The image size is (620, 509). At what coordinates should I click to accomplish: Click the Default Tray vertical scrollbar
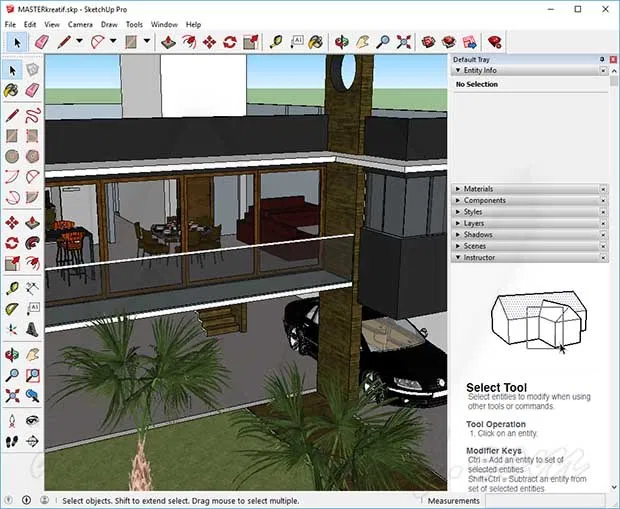614,277
